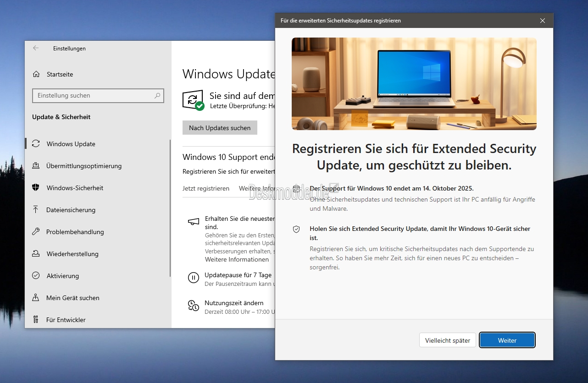The width and height of the screenshot is (588, 383).
Task: Click the Update & Sicherheit heading
Action: pyautogui.click(x=61, y=117)
